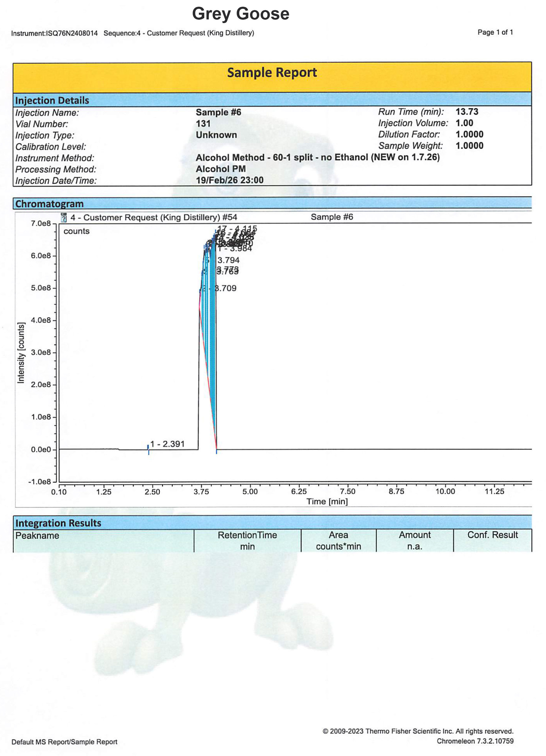Image resolution: width=546 pixels, height=756 pixels.
Task: Click the 'RetentionTime min' column header
Action: (247, 541)
